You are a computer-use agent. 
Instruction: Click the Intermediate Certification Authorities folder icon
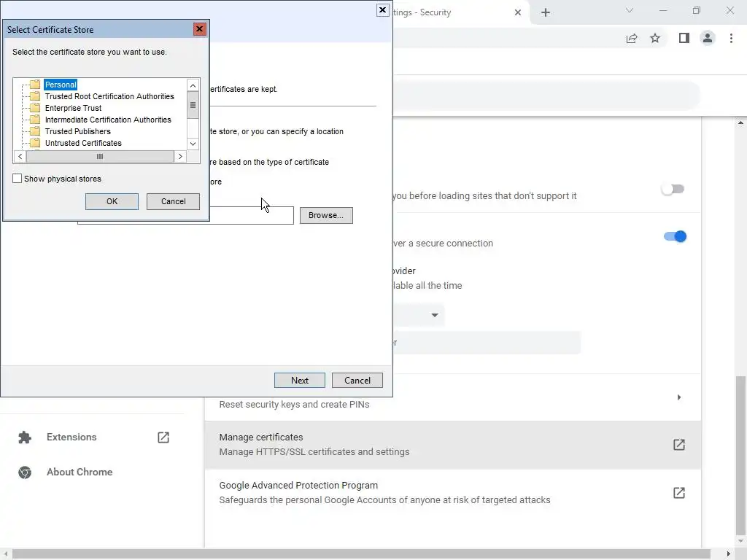click(35, 120)
